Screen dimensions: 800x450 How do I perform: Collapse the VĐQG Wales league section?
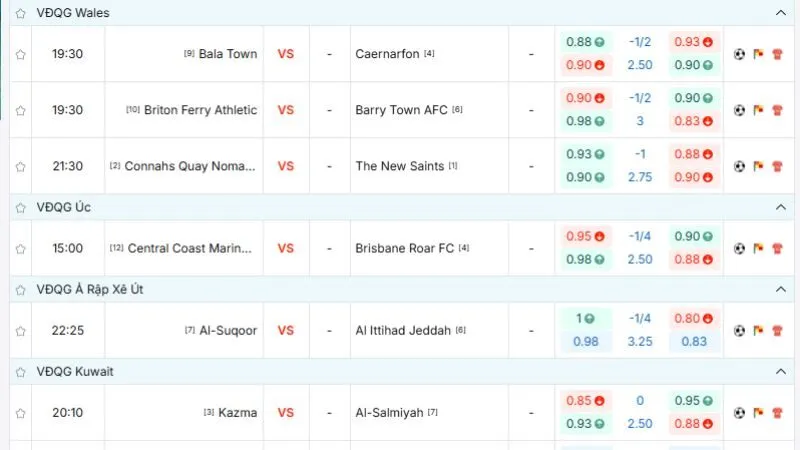click(780, 13)
